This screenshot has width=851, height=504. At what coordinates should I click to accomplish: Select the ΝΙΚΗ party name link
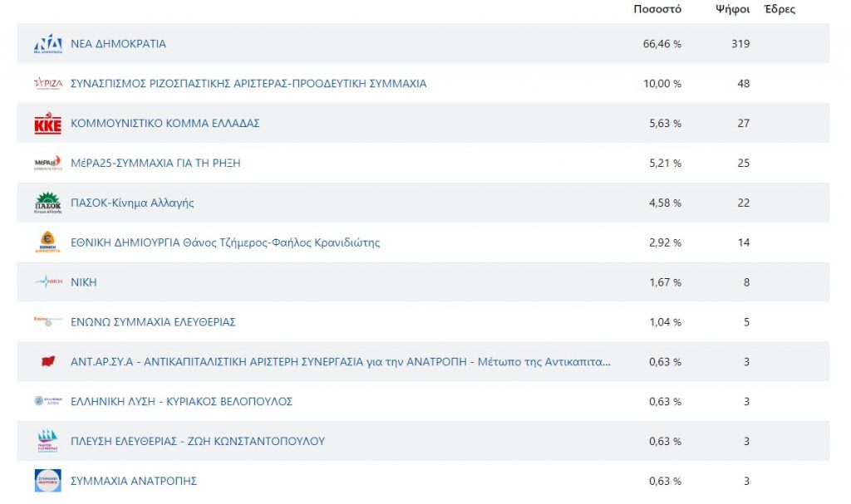(84, 282)
